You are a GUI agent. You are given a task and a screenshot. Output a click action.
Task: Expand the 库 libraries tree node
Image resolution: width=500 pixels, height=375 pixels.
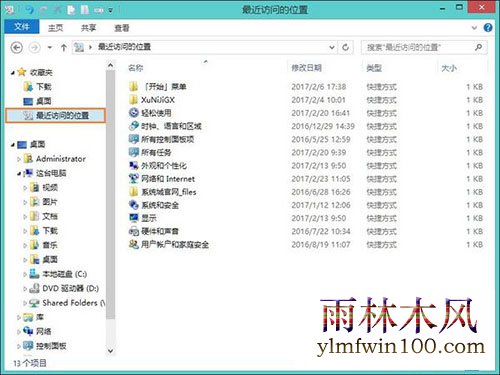[x=19, y=318]
